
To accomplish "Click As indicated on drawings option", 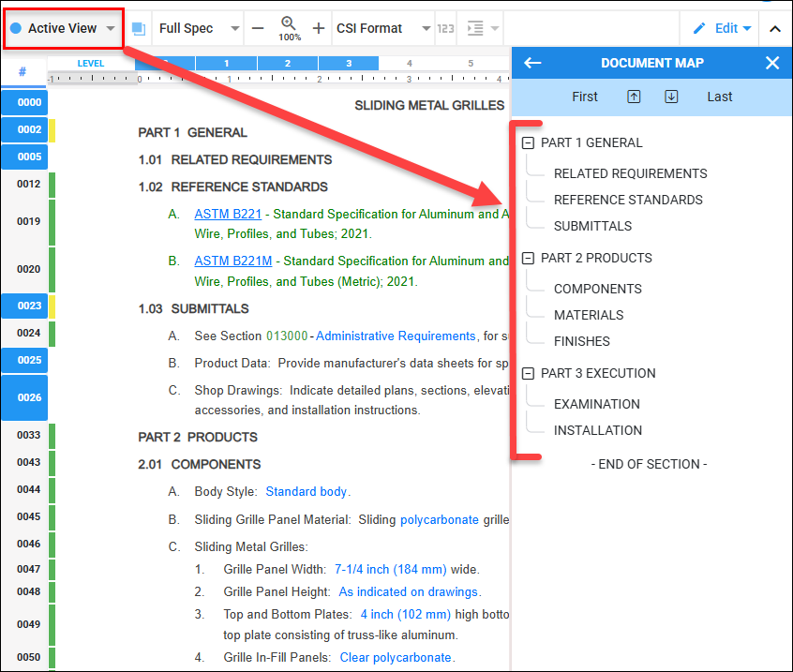I will [x=408, y=591].
